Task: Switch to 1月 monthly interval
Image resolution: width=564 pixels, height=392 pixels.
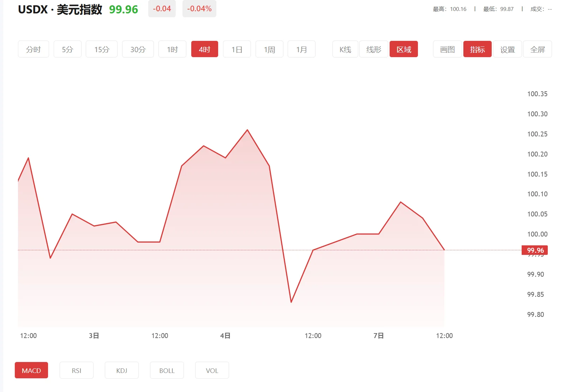Action: coord(301,49)
